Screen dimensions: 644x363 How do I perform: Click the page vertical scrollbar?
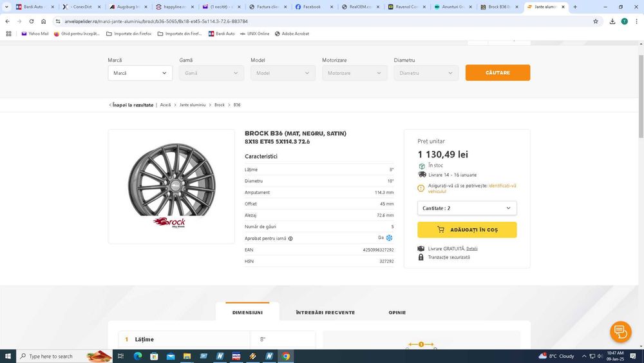point(641,97)
